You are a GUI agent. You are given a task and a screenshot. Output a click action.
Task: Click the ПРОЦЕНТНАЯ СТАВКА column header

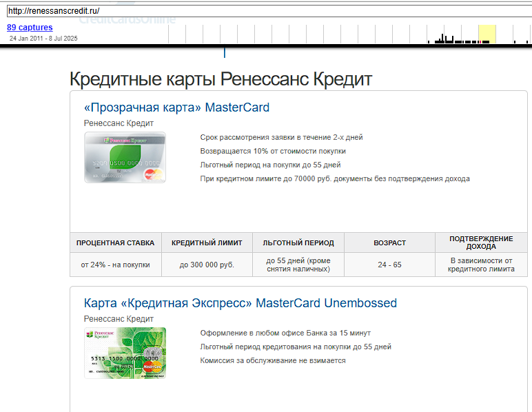[115, 243]
